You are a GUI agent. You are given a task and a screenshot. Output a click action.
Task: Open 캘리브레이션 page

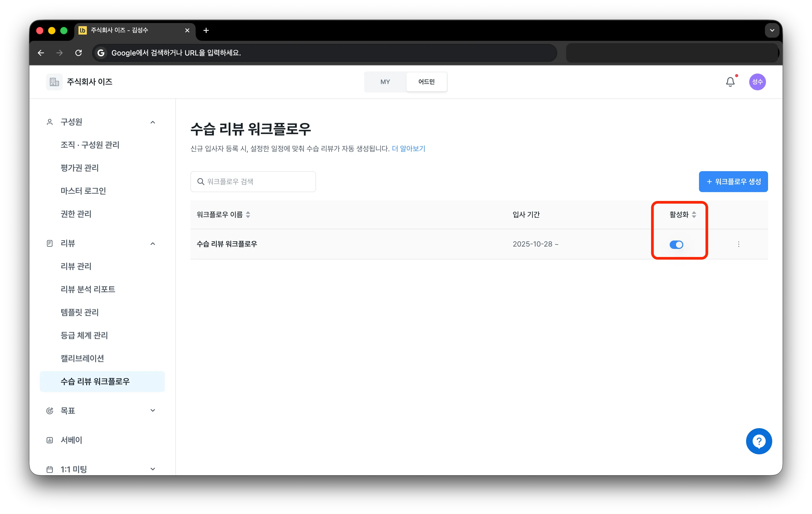pyautogui.click(x=82, y=358)
